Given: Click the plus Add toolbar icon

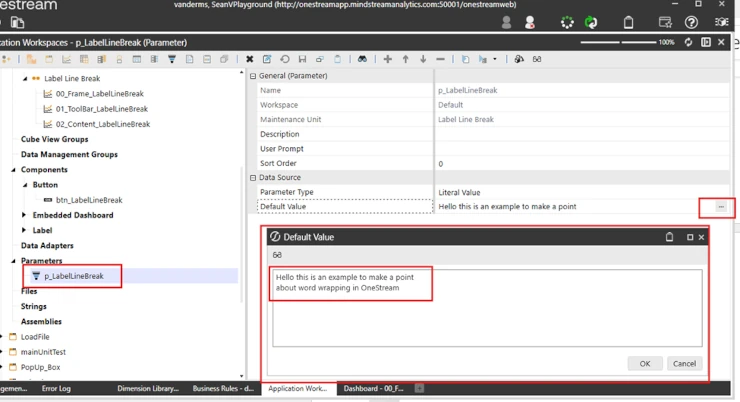Looking at the screenshot, I should pos(387,59).
